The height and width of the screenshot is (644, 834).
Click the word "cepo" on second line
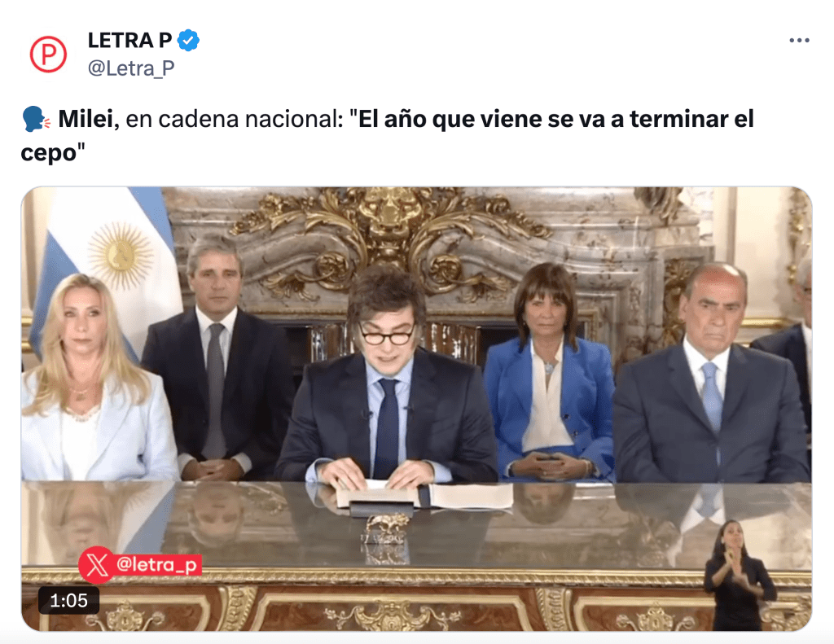point(48,153)
